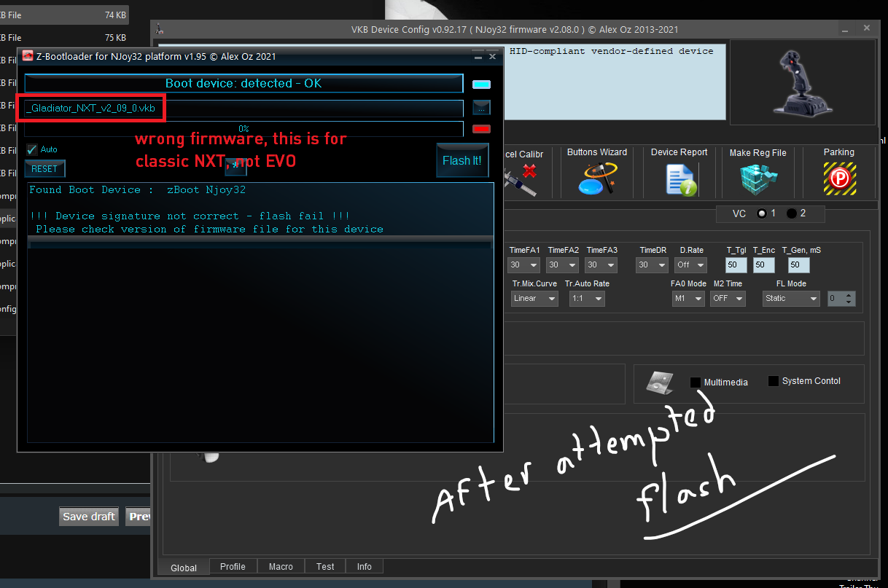The width and height of the screenshot is (888, 588).
Task: Open the TimeDR dropdown
Action: coord(651,265)
